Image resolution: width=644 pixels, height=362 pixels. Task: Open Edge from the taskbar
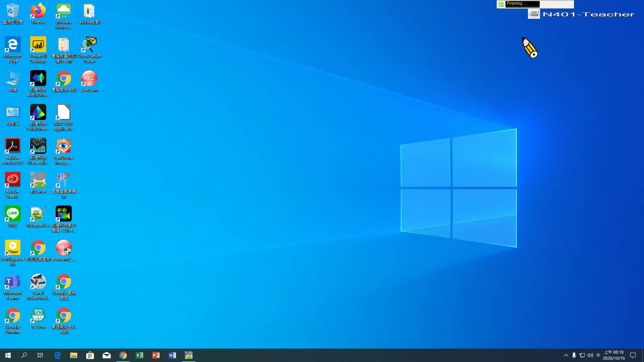pyautogui.click(x=57, y=355)
